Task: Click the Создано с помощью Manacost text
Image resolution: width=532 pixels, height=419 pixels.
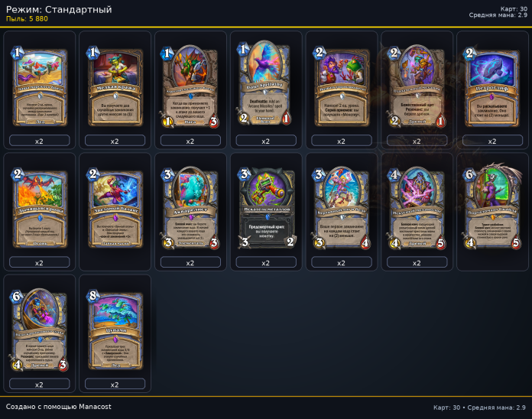Action: [58, 407]
